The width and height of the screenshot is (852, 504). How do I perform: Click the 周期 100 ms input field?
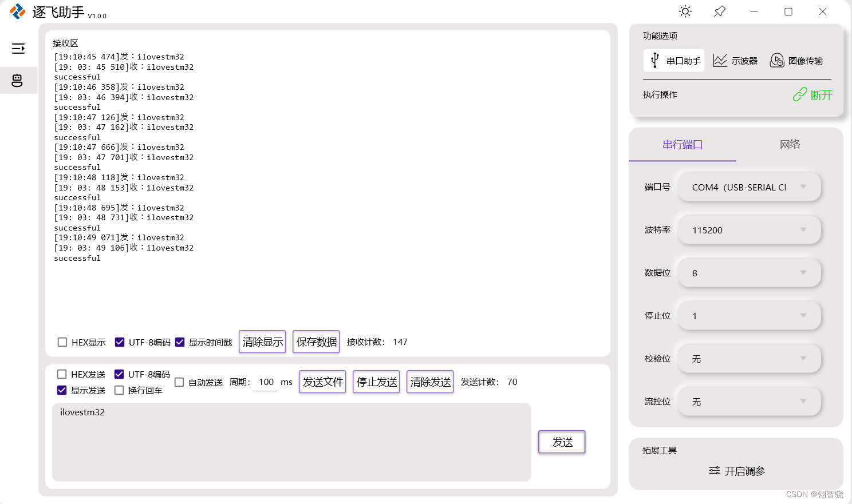point(266,382)
